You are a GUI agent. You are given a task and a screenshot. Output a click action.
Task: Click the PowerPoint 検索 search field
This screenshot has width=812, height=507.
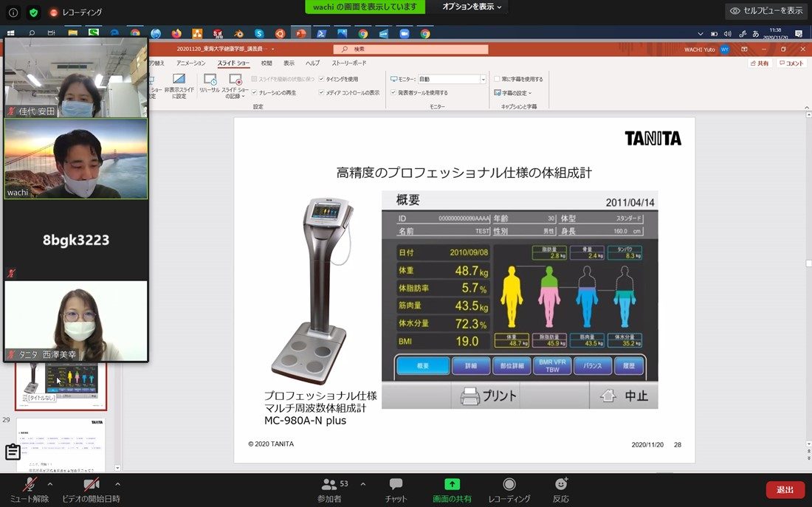point(410,49)
